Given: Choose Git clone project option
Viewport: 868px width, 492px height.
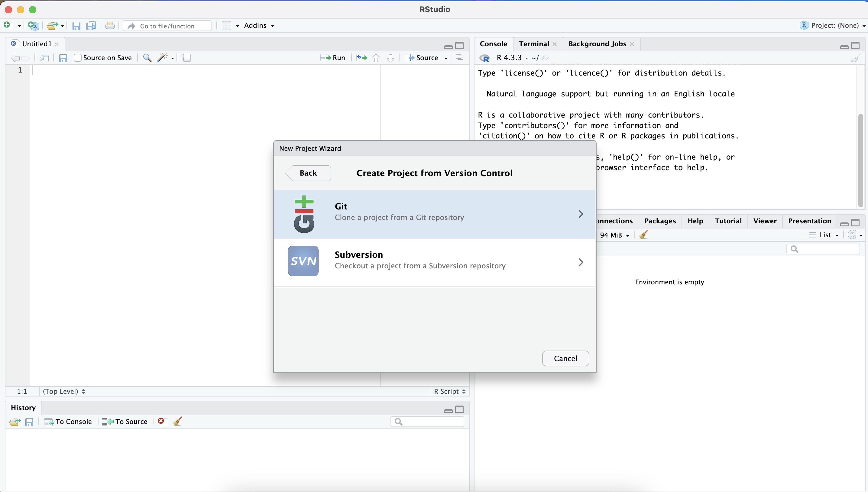Looking at the screenshot, I should pyautogui.click(x=435, y=214).
